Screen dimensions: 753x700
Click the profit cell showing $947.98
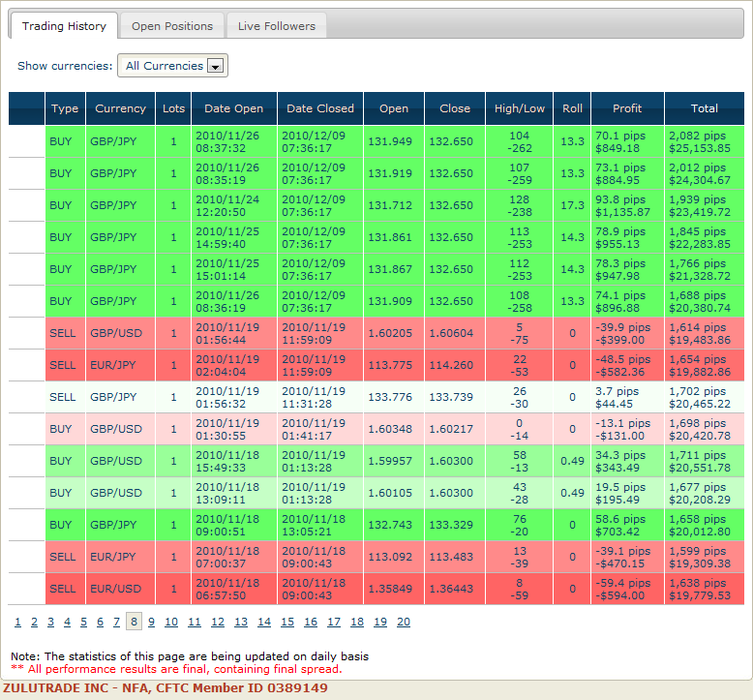627,269
